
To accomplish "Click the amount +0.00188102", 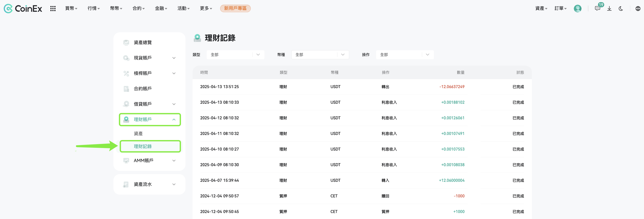I will [453, 102].
